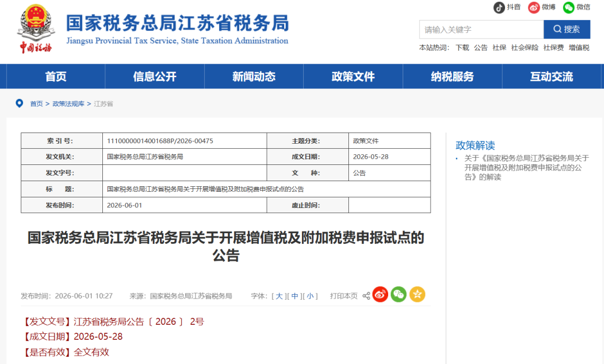Click hot word 社保
Image resolution: width=604 pixels, height=364 pixels.
pos(499,48)
